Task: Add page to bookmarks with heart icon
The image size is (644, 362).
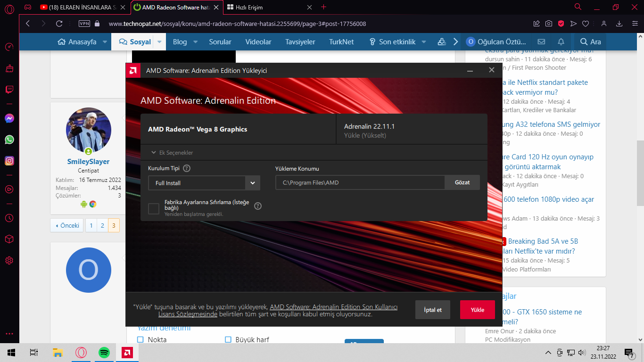Action: click(586, 24)
